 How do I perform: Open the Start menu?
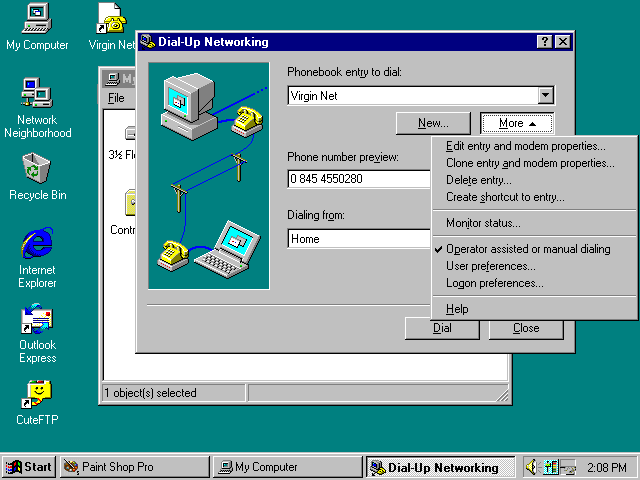click(x=29, y=467)
